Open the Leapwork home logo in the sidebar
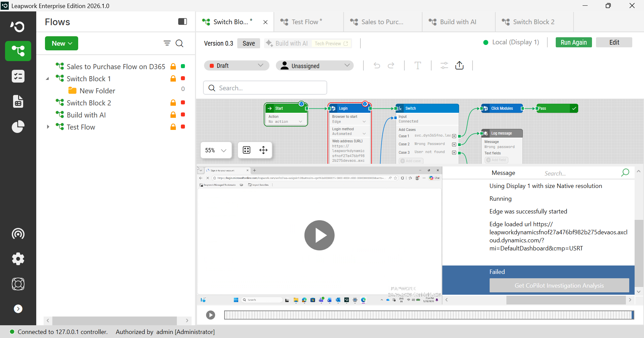The height and width of the screenshot is (338, 644). [x=18, y=26]
